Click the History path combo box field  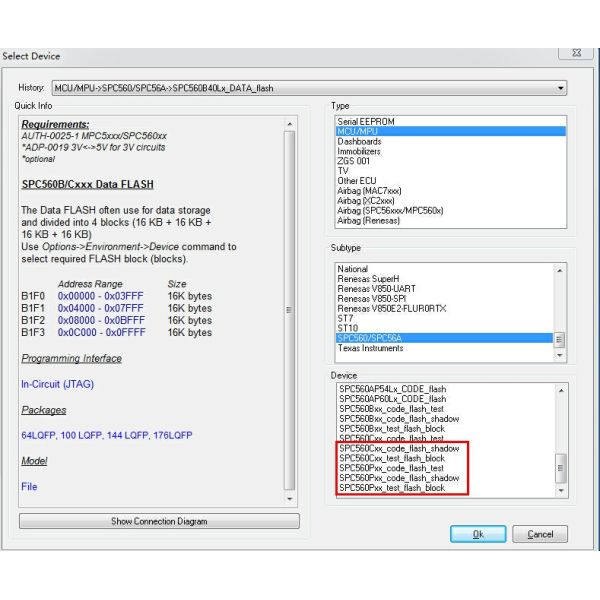coord(300,88)
